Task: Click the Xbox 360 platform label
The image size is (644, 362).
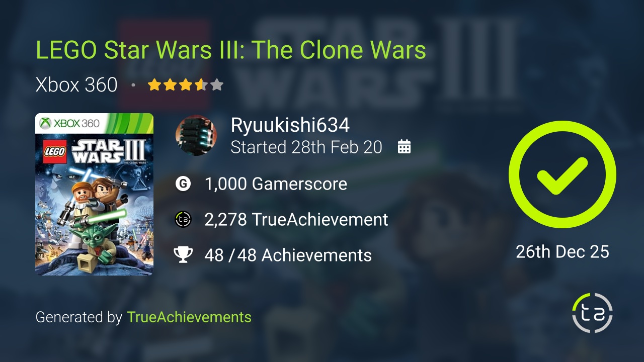Action: 76,84
